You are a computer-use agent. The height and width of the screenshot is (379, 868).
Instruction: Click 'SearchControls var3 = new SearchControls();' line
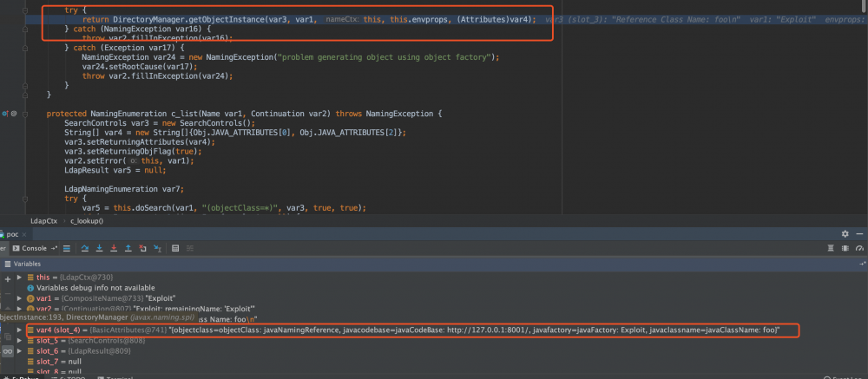160,123
